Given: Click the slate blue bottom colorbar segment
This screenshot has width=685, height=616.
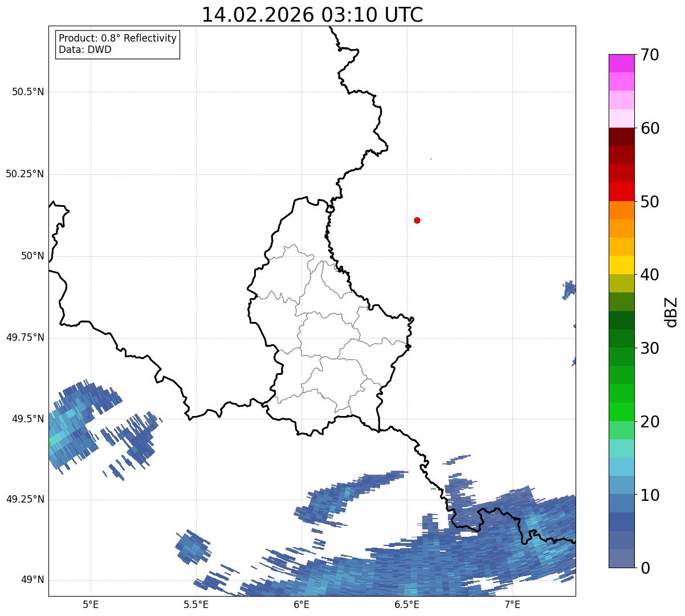Looking at the screenshot, I should (x=621, y=558).
